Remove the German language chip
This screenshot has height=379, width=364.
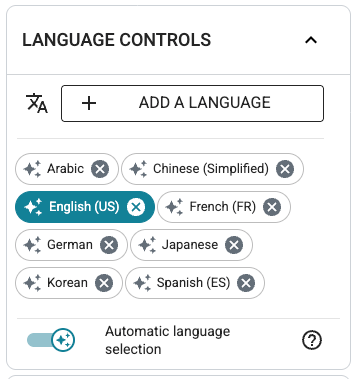pyautogui.click(x=109, y=245)
